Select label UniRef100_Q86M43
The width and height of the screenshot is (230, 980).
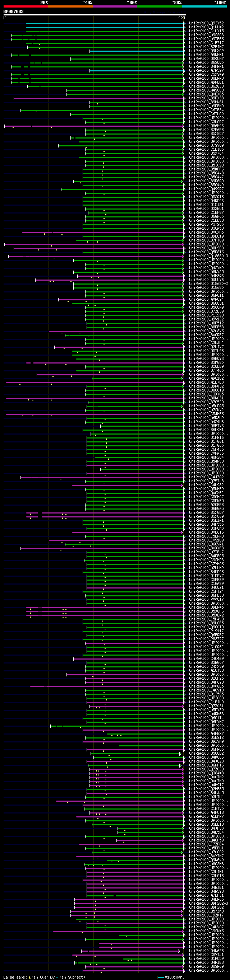206,126
